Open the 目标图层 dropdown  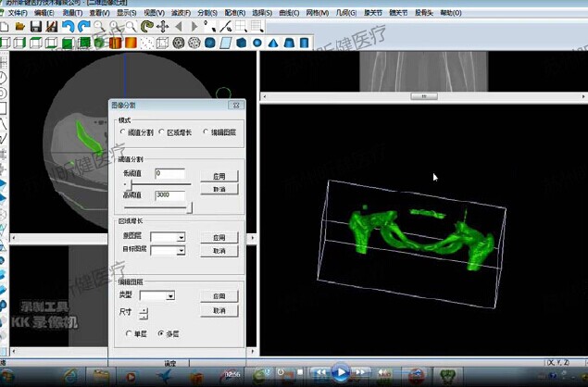pyautogui.click(x=181, y=251)
